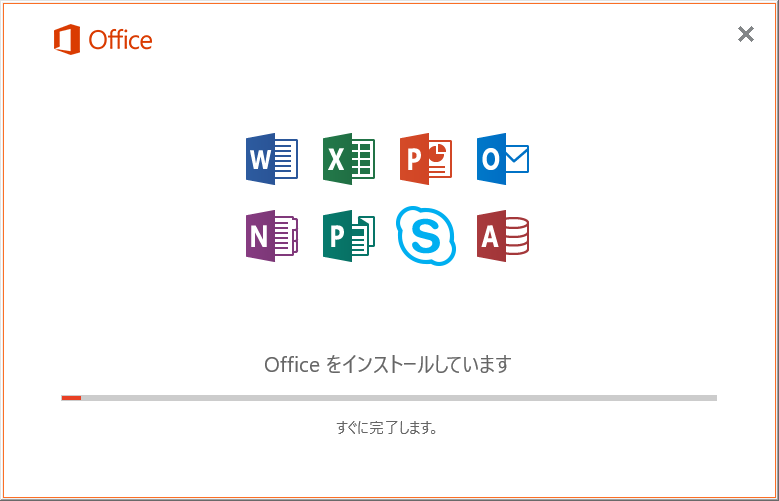This screenshot has height=501, width=779.
Task: Click the Skype for Business icon
Action: tap(426, 236)
